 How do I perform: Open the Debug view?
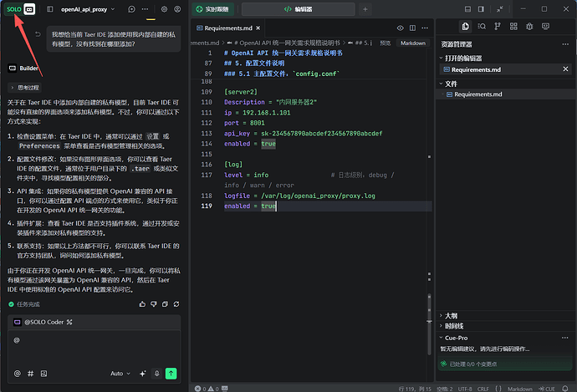[x=529, y=26]
